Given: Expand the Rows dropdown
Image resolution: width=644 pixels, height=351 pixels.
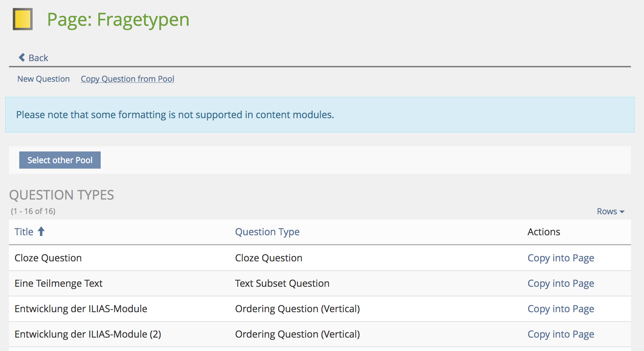Looking at the screenshot, I should 610,212.
